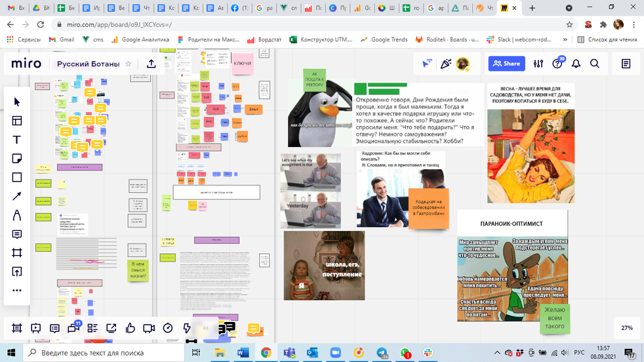The width and height of the screenshot is (644, 362).
Task: Click the 27% zoom level indicator
Action: tap(627, 328)
